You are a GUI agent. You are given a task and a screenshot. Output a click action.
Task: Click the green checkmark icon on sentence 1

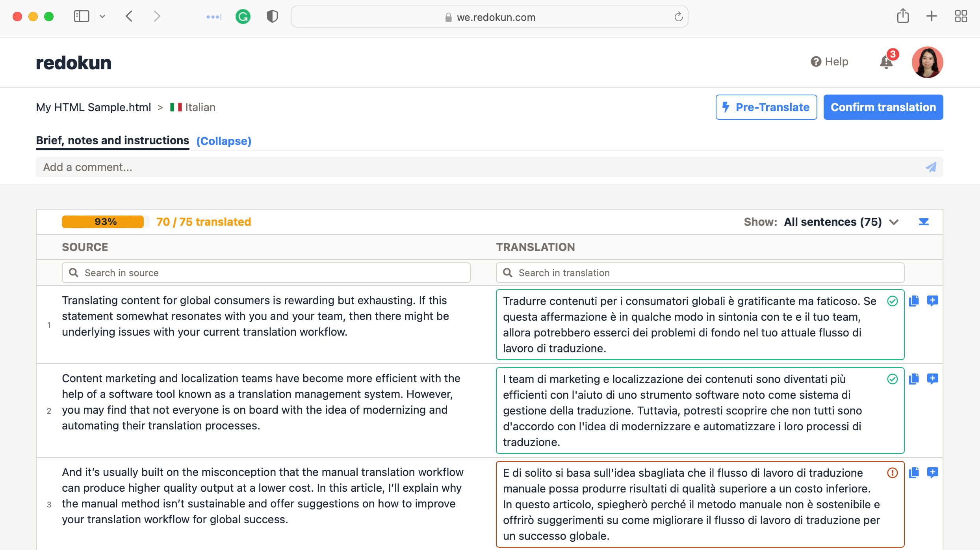tap(892, 300)
